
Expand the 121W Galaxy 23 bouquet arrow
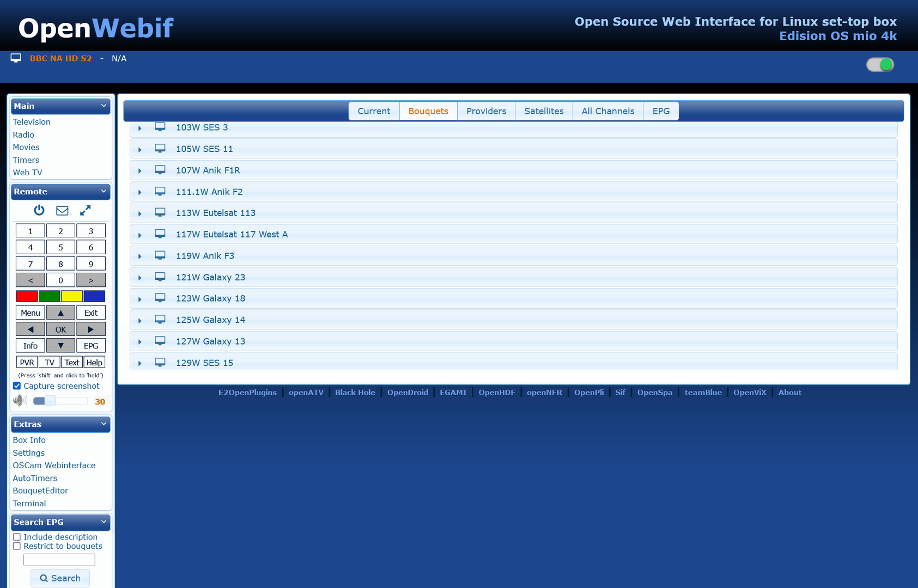tap(140, 278)
